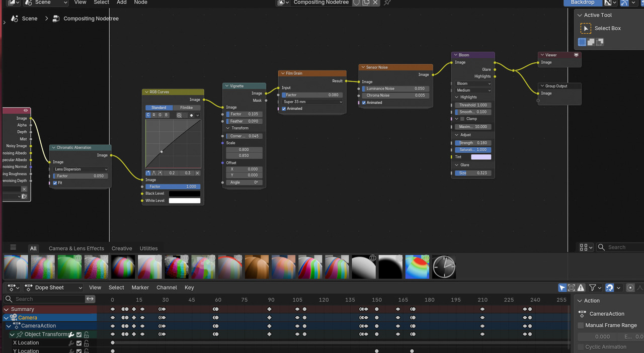This screenshot has width=644, height=353.
Task: Click the Only Show Errors warning icon
Action: point(581,288)
